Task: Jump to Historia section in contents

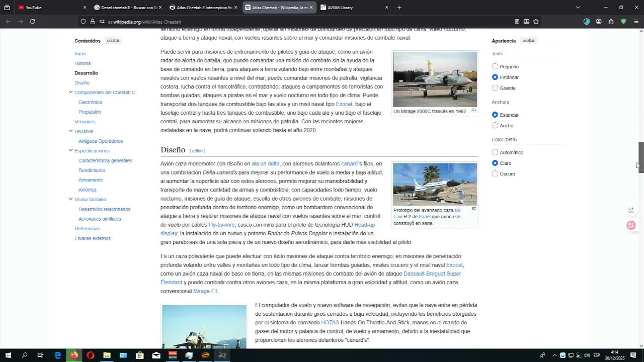Action: pyautogui.click(x=83, y=63)
